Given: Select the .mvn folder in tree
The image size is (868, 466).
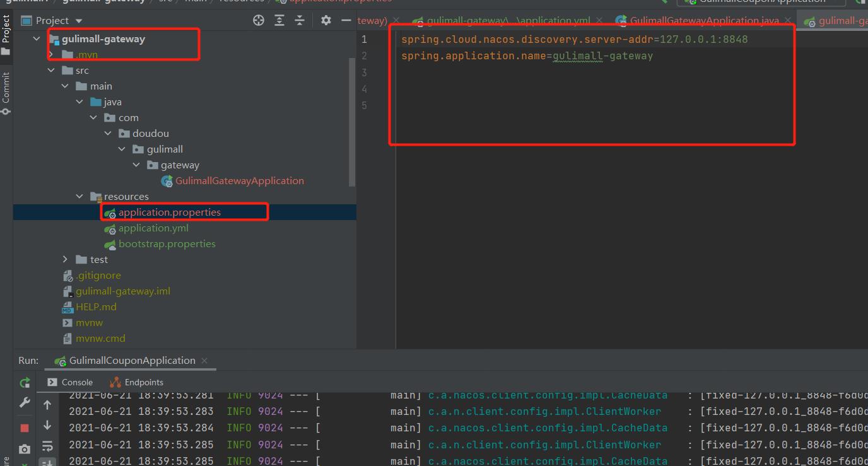Looking at the screenshot, I should point(86,55).
